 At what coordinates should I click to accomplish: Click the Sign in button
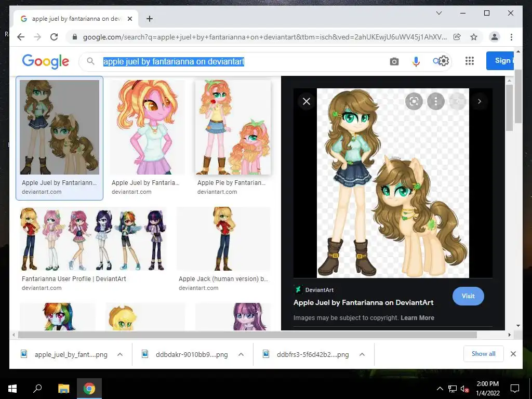500,61
